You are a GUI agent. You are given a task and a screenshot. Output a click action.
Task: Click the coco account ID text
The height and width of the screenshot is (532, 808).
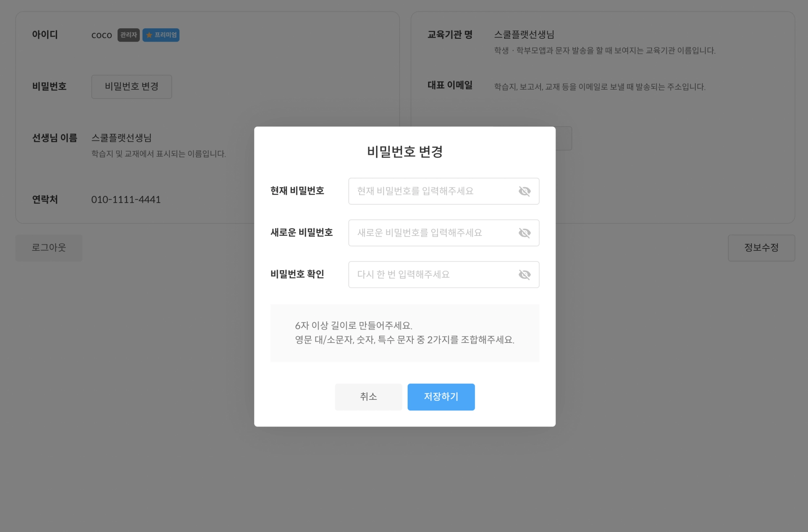pos(101,35)
